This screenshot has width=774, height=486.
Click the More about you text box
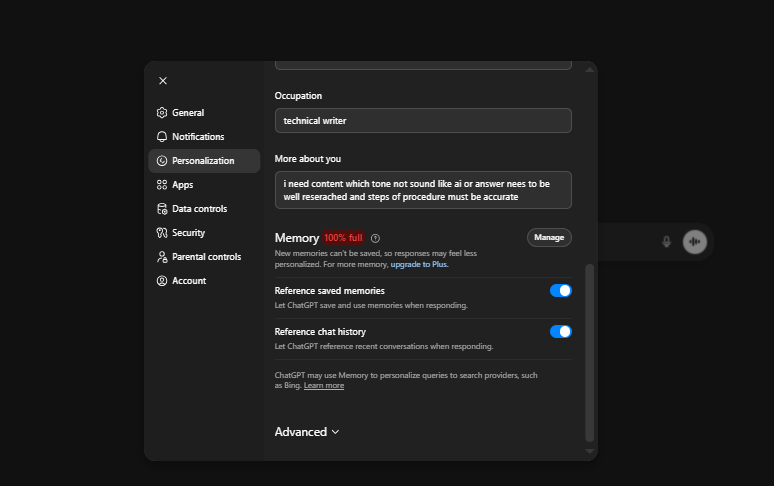[x=423, y=190]
